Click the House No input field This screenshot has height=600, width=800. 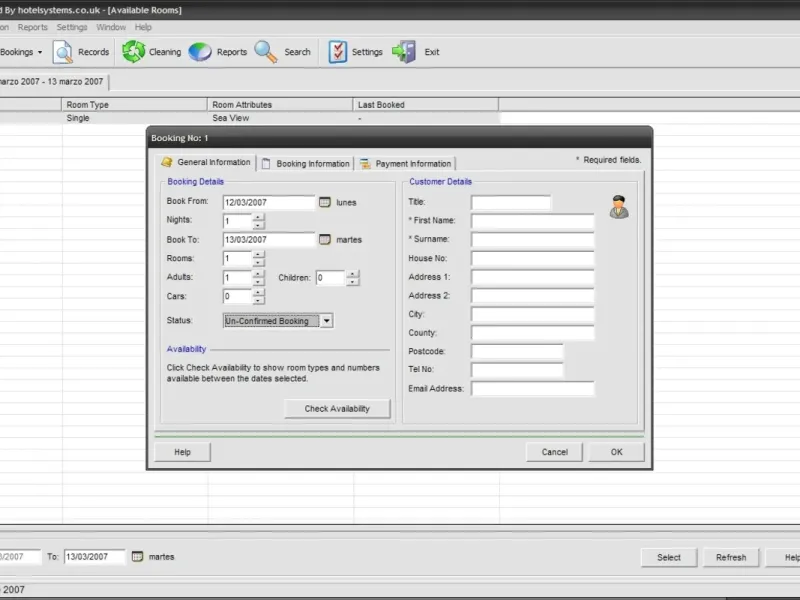pos(533,258)
